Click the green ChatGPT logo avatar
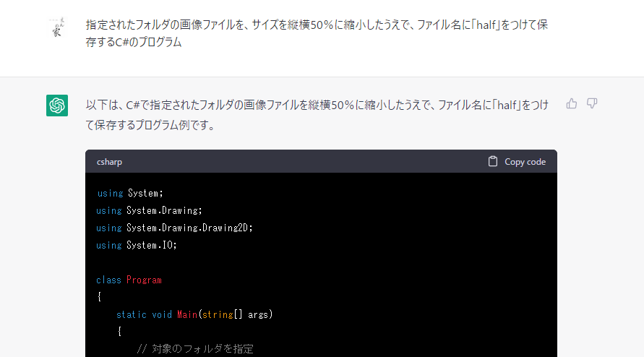 coord(57,106)
